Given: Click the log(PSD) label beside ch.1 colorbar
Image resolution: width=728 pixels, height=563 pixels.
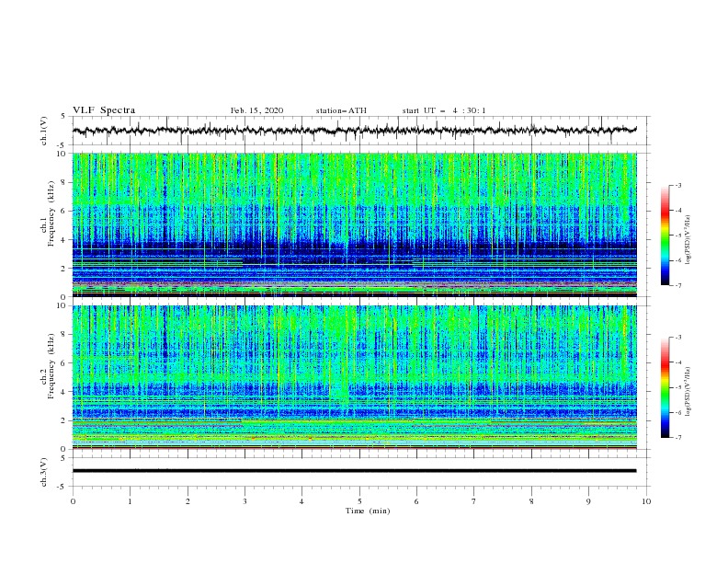Looking at the screenshot, I should [688, 240].
